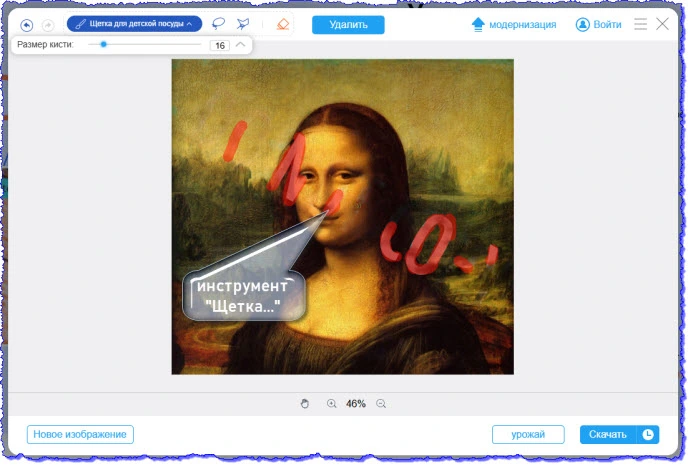Viewport: 690px width, 465px height.
Task: Click the Новое изображение button
Action: pos(80,434)
